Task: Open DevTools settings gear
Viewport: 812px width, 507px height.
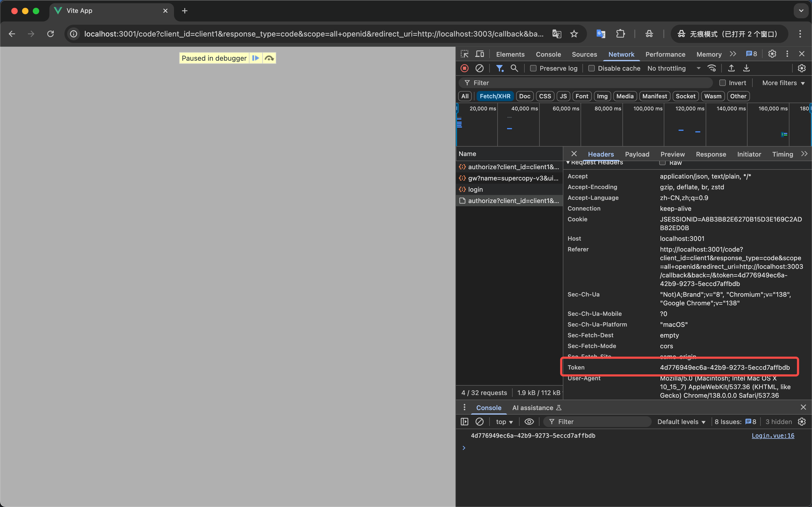Action: (772, 54)
